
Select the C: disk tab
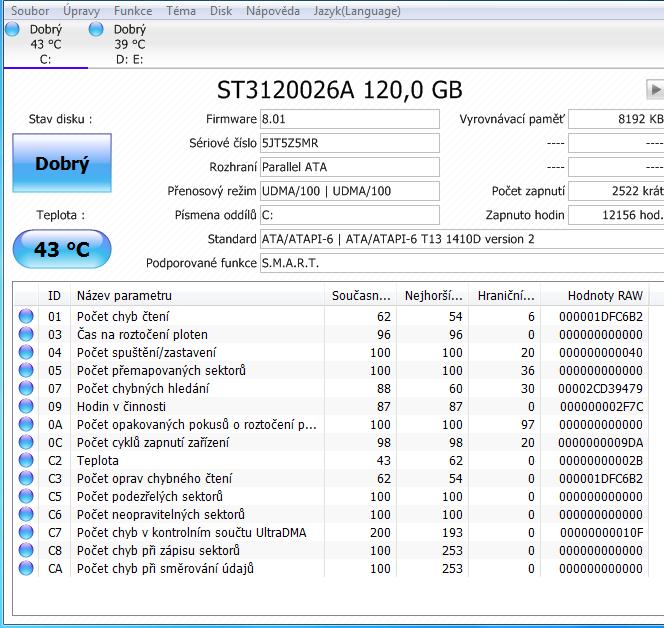tap(45, 45)
